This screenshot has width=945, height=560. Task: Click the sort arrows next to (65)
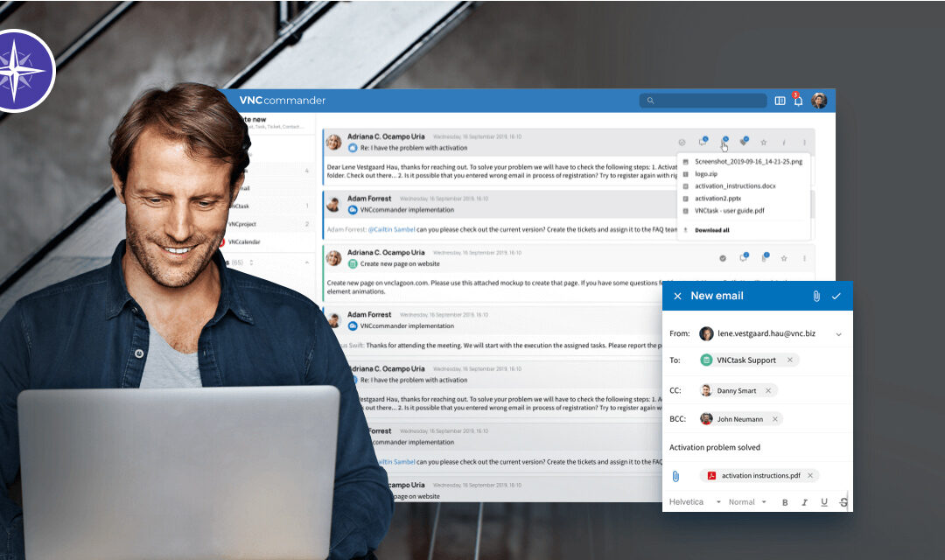coord(251,262)
